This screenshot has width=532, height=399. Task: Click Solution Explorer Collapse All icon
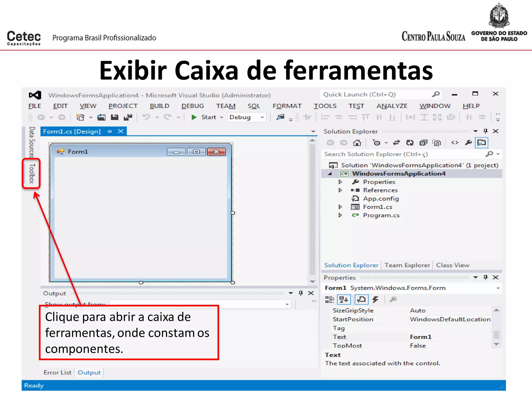coord(423,143)
